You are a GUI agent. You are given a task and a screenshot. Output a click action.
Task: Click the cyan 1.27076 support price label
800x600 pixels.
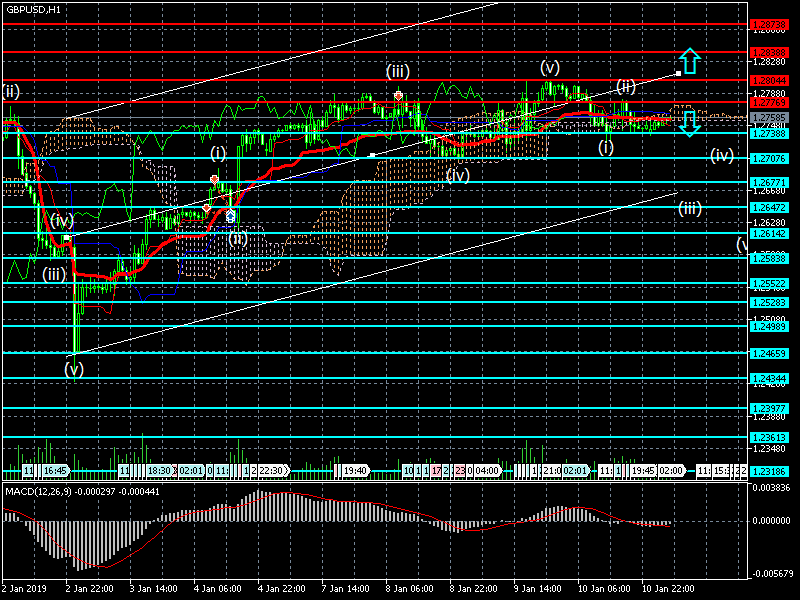coord(770,159)
